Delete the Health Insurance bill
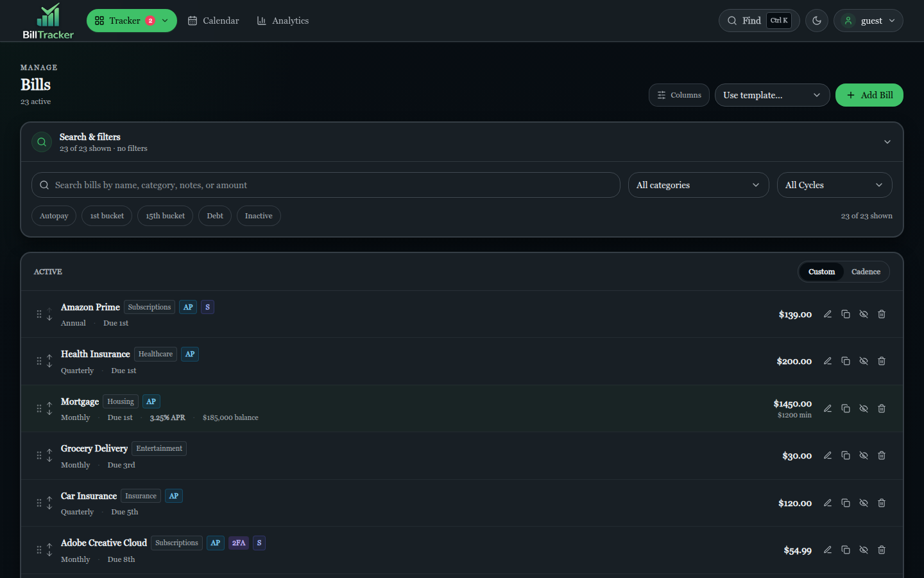The image size is (924, 578). (x=882, y=361)
